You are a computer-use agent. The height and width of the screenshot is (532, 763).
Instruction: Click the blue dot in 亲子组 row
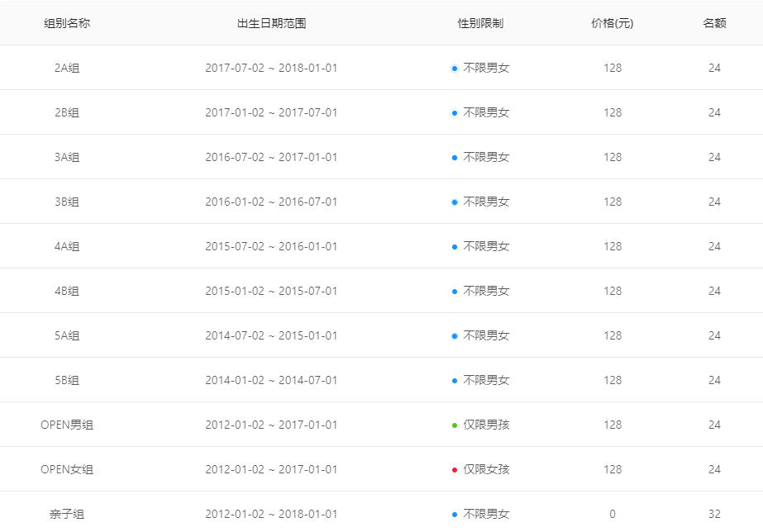click(455, 515)
